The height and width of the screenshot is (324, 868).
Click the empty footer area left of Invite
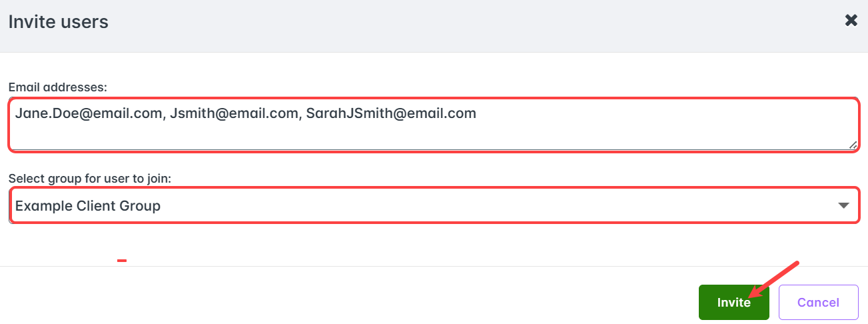coord(333,297)
